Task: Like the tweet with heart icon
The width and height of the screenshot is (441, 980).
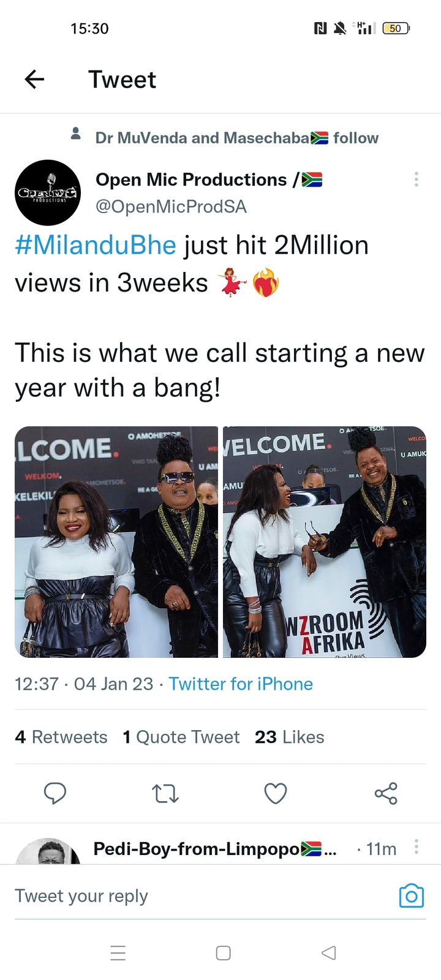Action: [x=276, y=794]
